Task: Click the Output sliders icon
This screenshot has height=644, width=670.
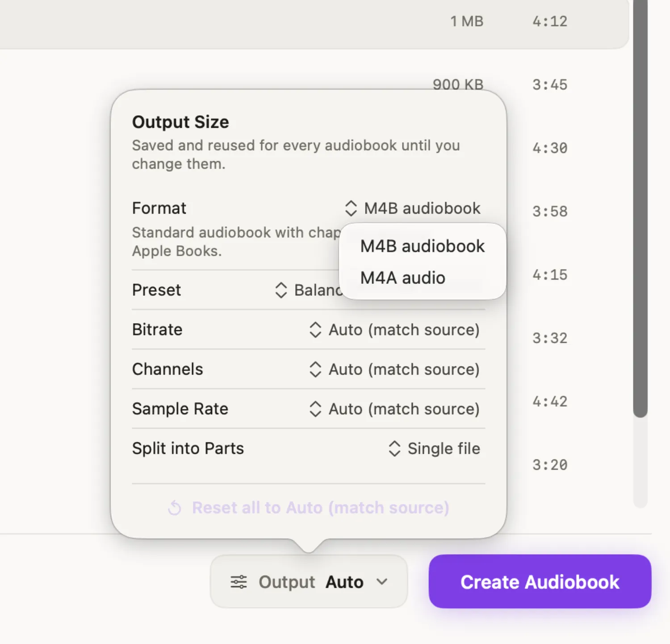Action: pyautogui.click(x=239, y=582)
